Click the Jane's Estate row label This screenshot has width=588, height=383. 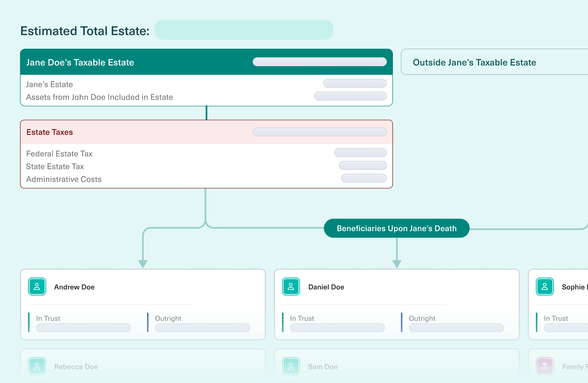49,84
